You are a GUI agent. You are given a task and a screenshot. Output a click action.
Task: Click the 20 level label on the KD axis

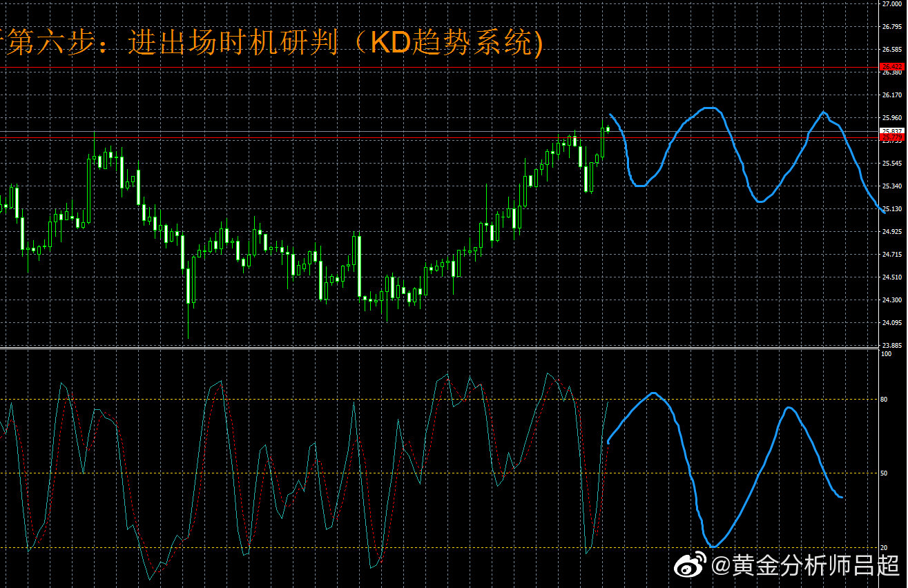(x=885, y=548)
